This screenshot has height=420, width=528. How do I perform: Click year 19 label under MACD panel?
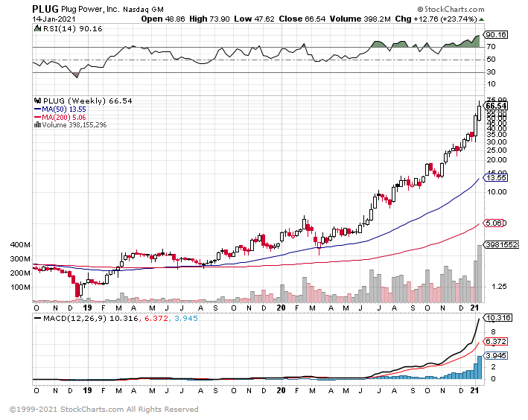tap(87, 390)
